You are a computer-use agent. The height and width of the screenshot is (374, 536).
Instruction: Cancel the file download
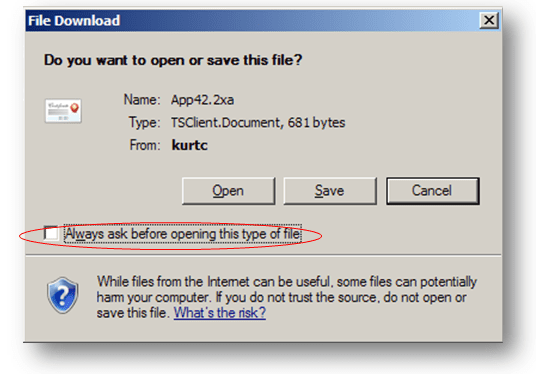tap(433, 191)
